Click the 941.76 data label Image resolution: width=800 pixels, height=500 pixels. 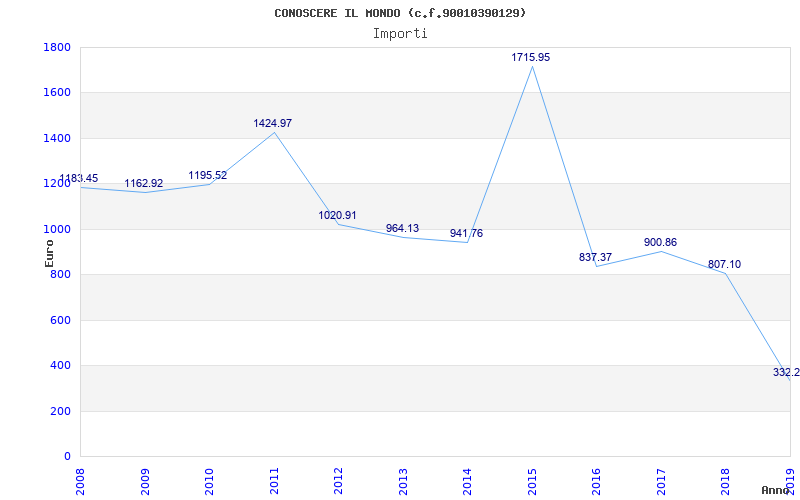coord(466,233)
